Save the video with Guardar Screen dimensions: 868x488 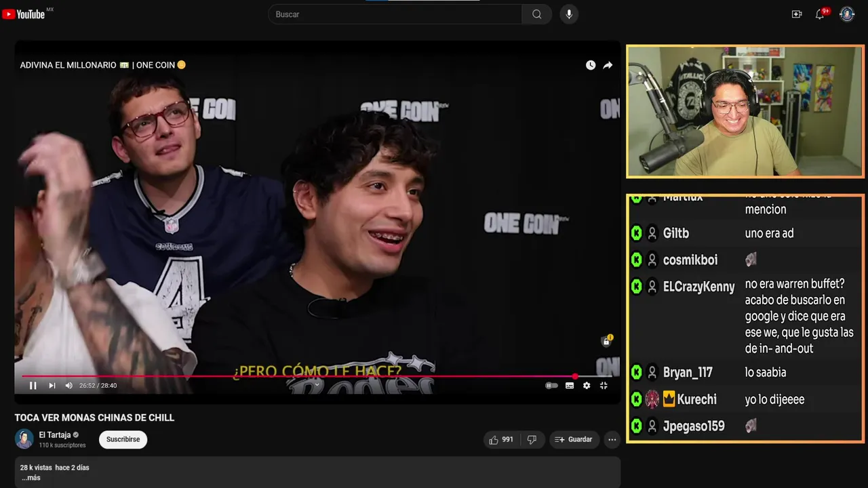(x=574, y=440)
